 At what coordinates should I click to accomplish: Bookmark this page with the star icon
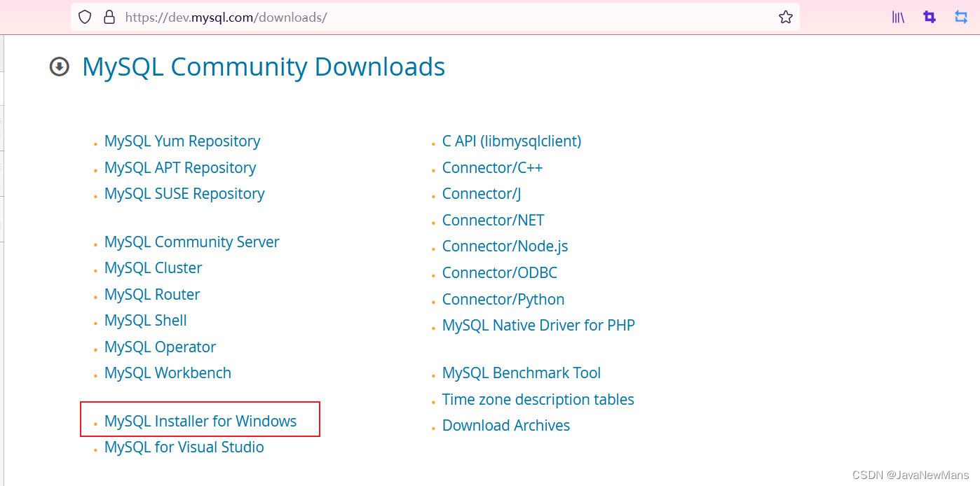785,17
